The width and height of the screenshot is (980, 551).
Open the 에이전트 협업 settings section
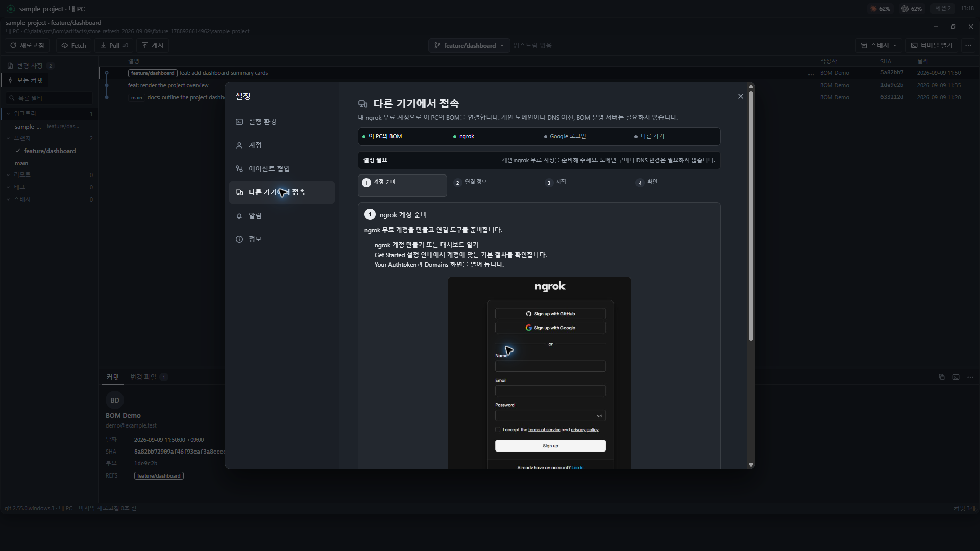pyautogui.click(x=282, y=169)
